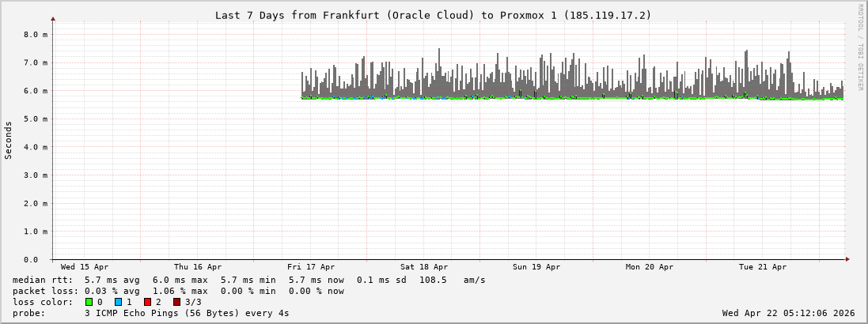The width and height of the screenshot is (868, 324).
Task: Click the red loss color swatch for 2
Action: coord(147,302)
